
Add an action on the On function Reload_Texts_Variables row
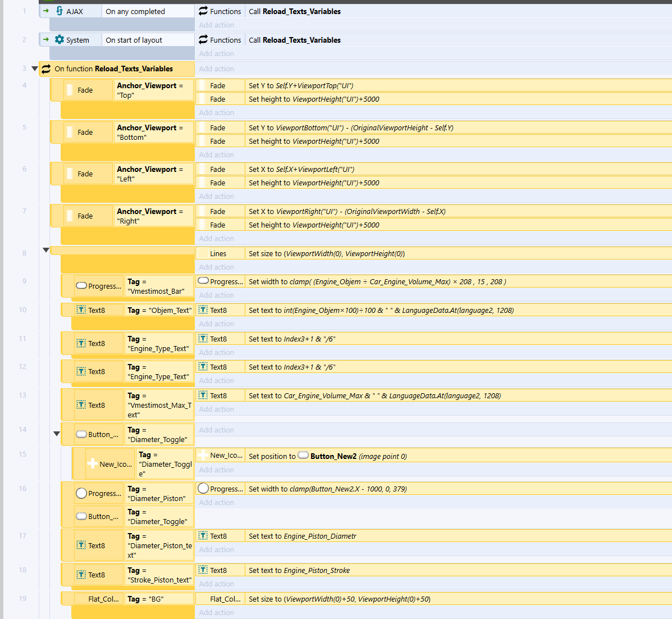(217, 69)
